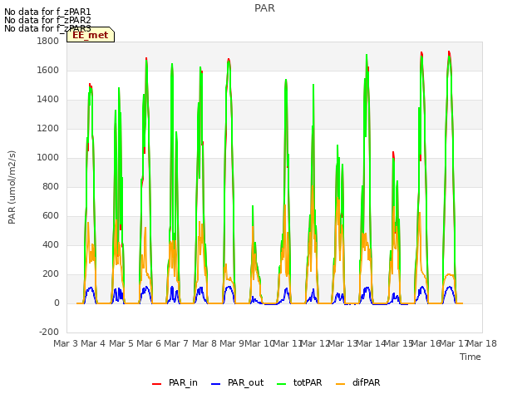Viewport: 532px width, 399px height.
Task: Select the PAR_in legend label
Action: coord(183,382)
